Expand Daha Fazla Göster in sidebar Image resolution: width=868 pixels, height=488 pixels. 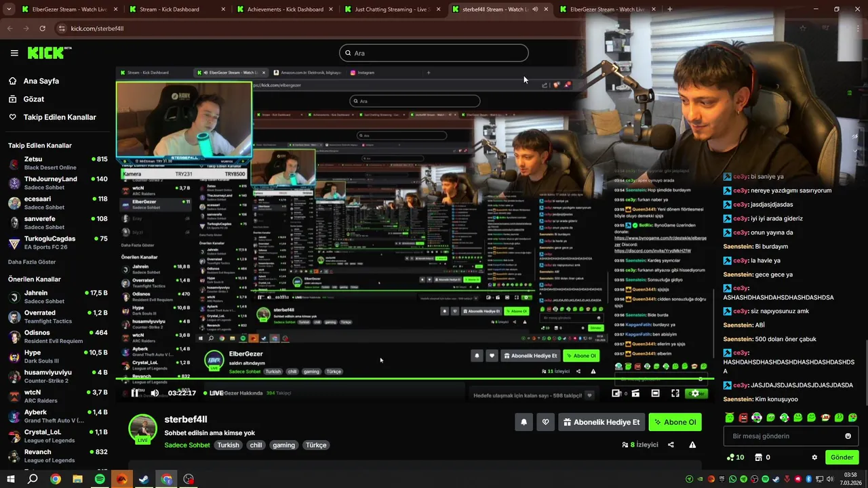pyautogui.click(x=32, y=262)
